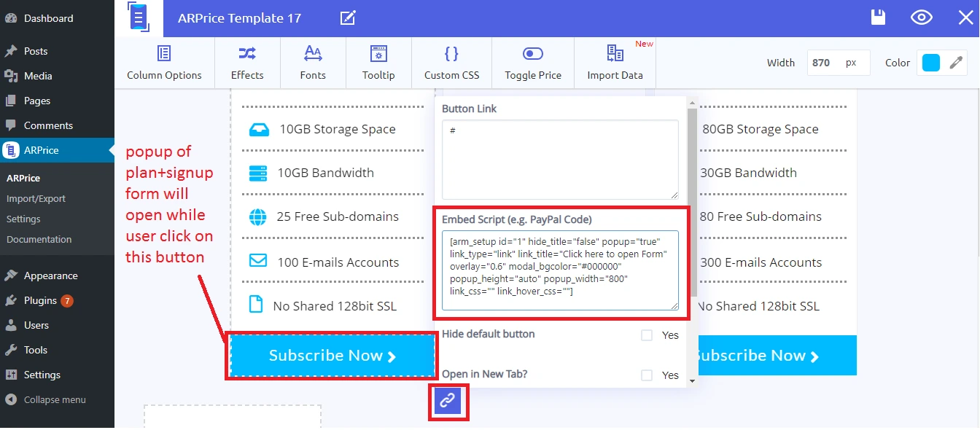Check the Hide default button checkbox

[647, 335]
